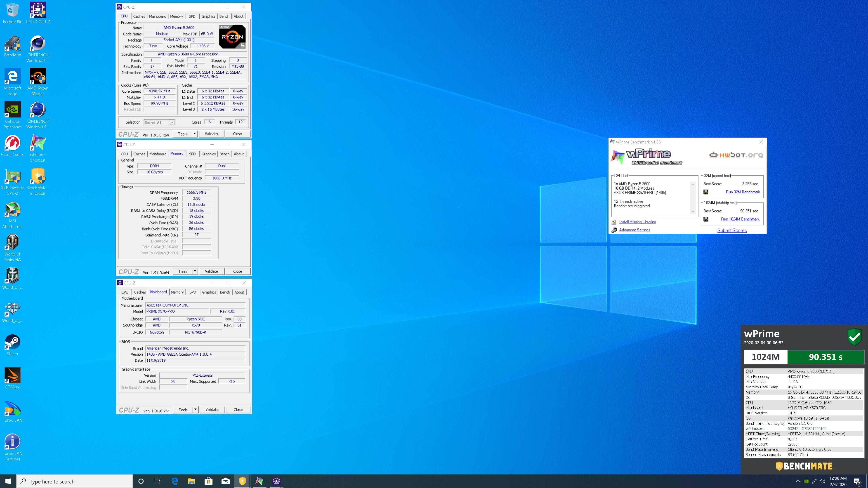Open Install Missing Libraries link
The height and width of the screenshot is (488, 868).
pyautogui.click(x=637, y=222)
